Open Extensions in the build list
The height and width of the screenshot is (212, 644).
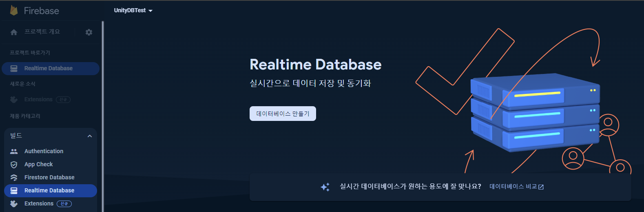tap(39, 203)
